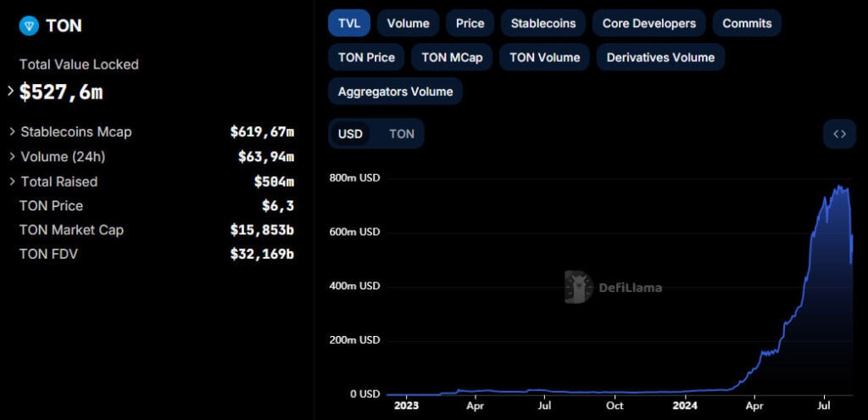
Task: Switch chart denomination to TON
Action: coord(402,134)
